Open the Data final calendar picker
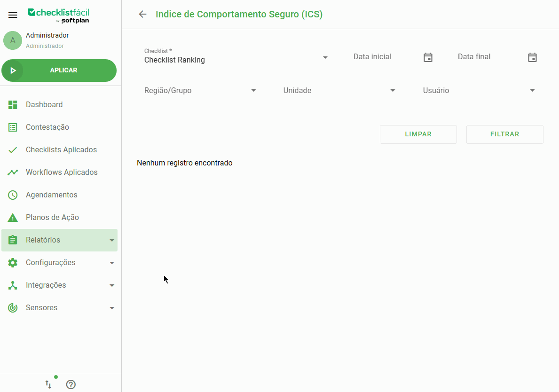The height and width of the screenshot is (392, 559). click(x=532, y=57)
